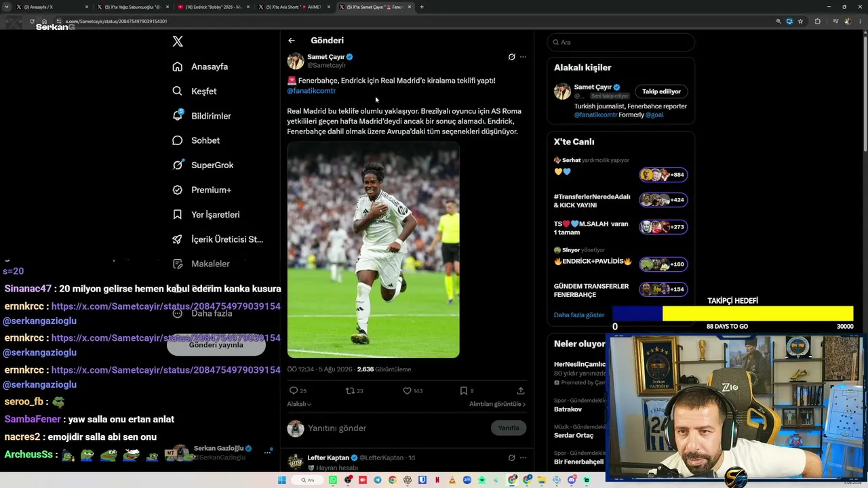The width and height of the screenshot is (868, 488).
Task: Open Netflix from the taskbar
Action: pos(437,480)
